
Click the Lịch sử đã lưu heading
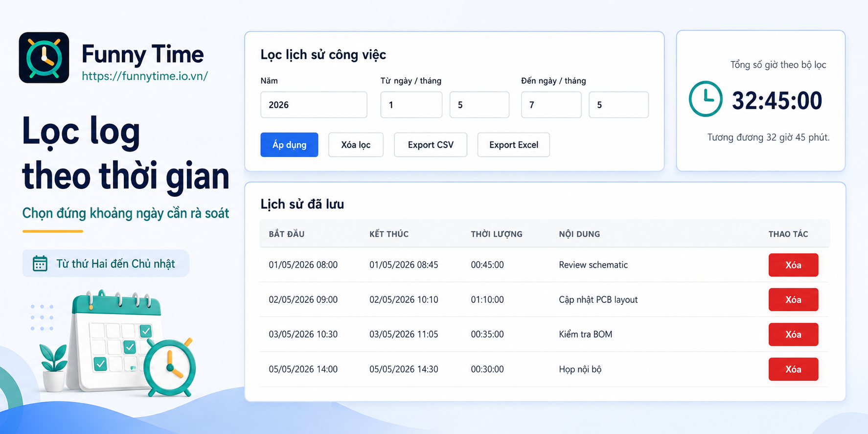302,204
